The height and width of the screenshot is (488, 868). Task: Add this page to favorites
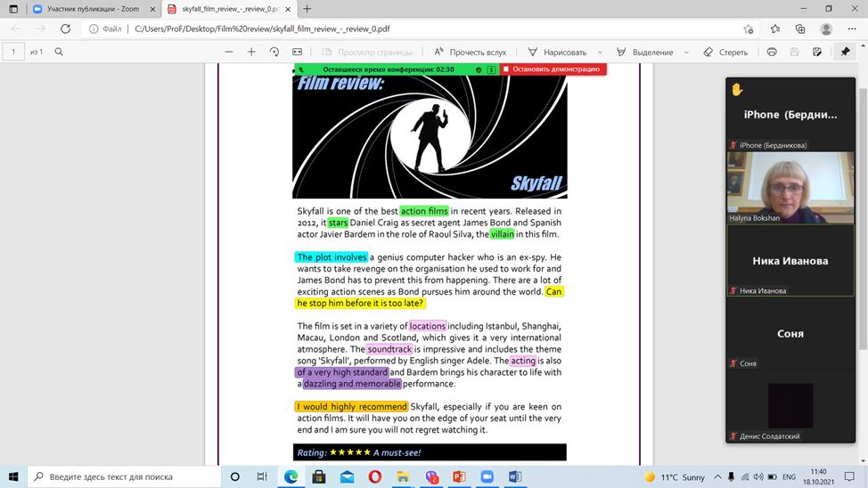tap(749, 28)
